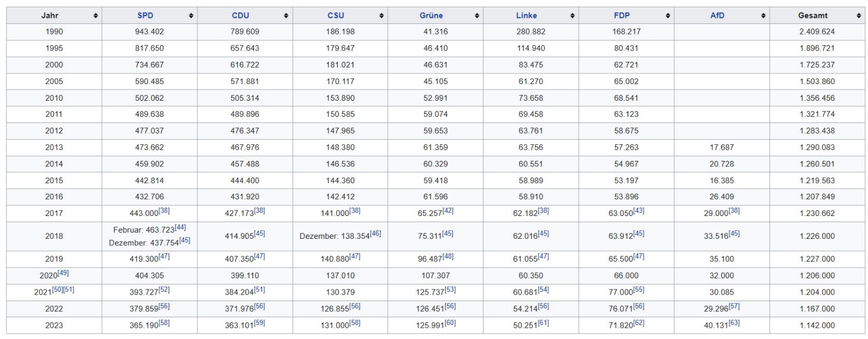Screen dimensions: 868x339
Task: Open footnote 45 after Dezember: 437.754
Action: [x=185, y=240]
